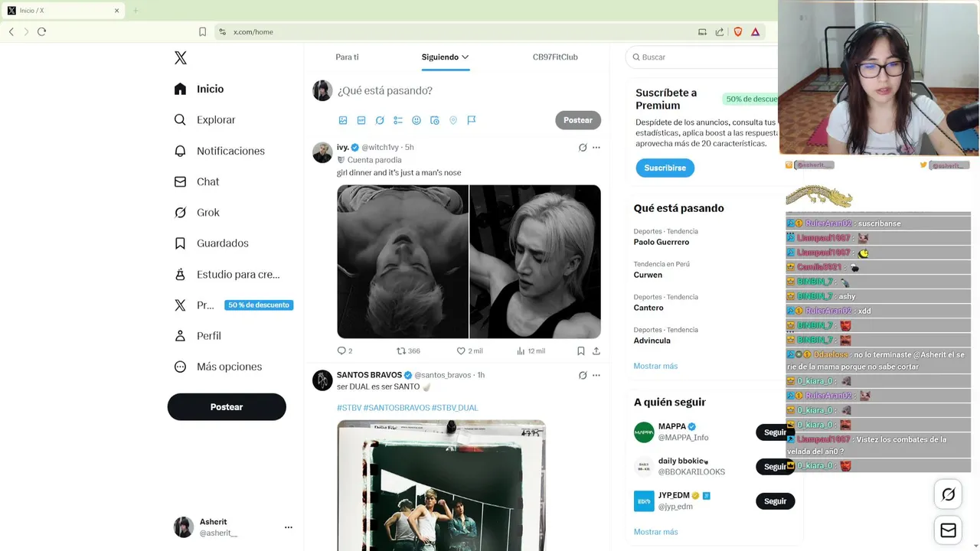
Task: Tag a location in the post
Action: [453, 120]
